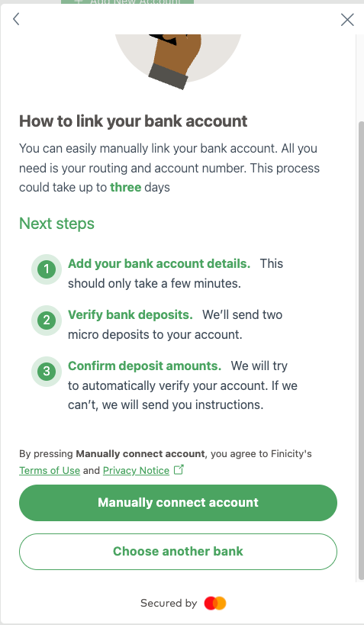Close the bank linking dialog
Image resolution: width=364 pixels, height=625 pixels.
click(347, 20)
